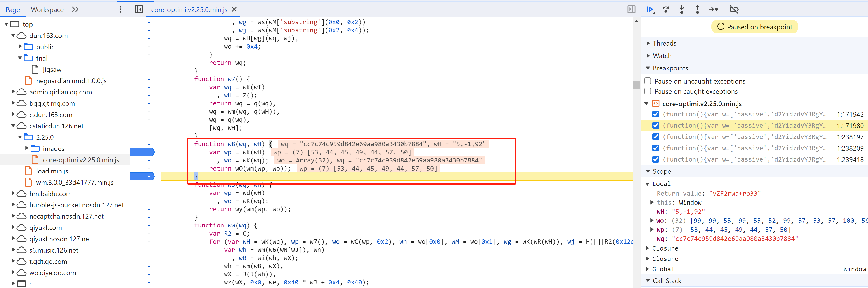Enable Pause on caught exceptions
868x288 pixels.
point(648,91)
